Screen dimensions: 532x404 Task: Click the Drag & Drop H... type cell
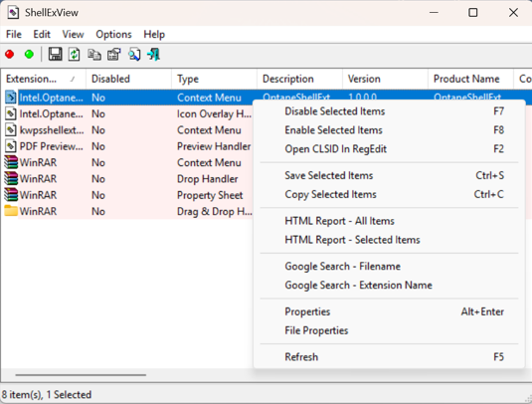[215, 211]
